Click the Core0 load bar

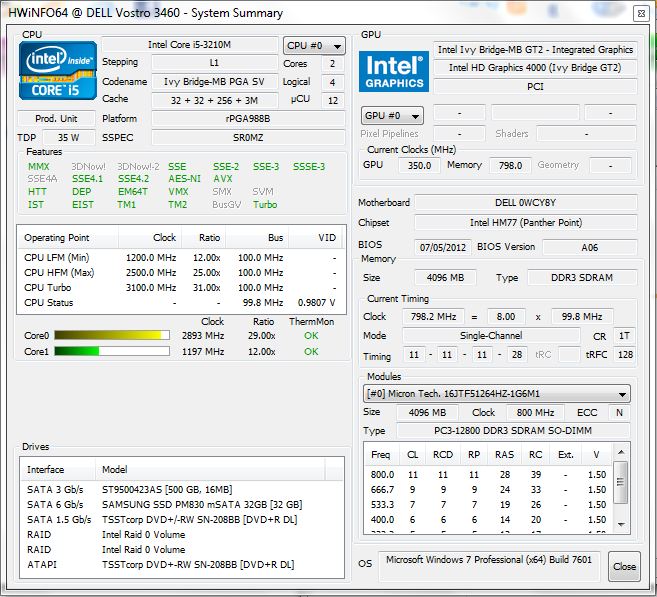click(112, 335)
